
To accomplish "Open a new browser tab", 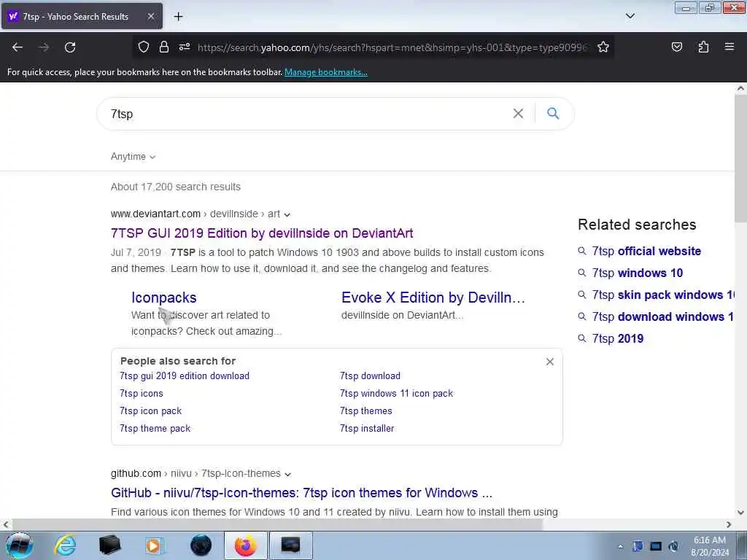I will [178, 17].
